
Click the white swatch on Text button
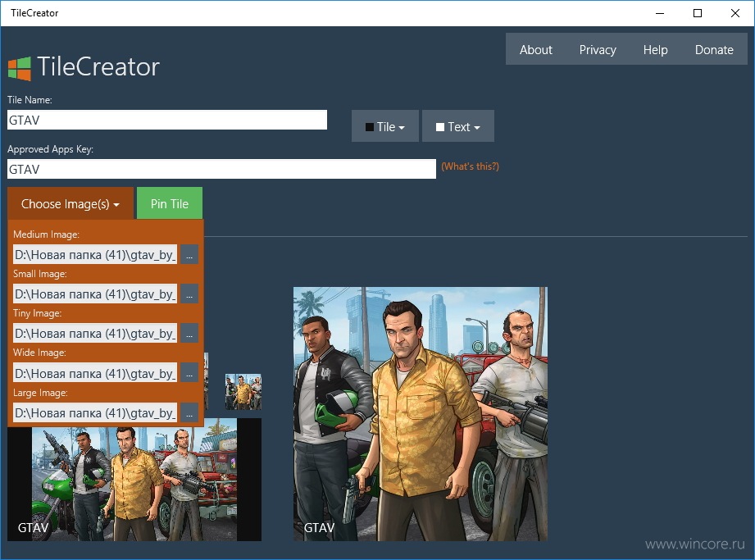[x=440, y=127]
